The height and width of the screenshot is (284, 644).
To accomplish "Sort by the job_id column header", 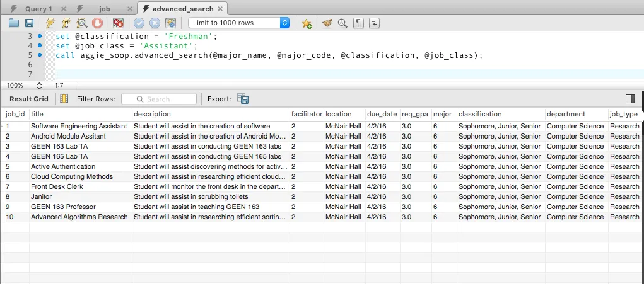I will point(15,115).
